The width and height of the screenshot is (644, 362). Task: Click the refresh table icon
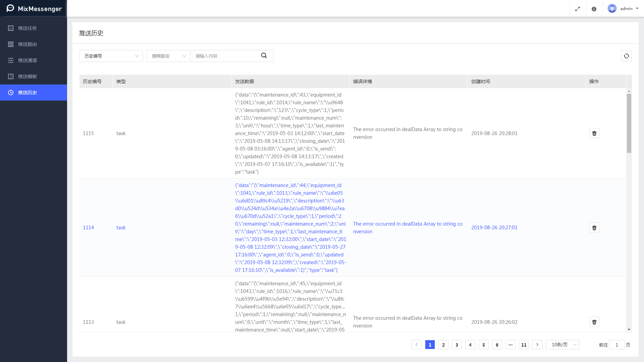click(626, 56)
